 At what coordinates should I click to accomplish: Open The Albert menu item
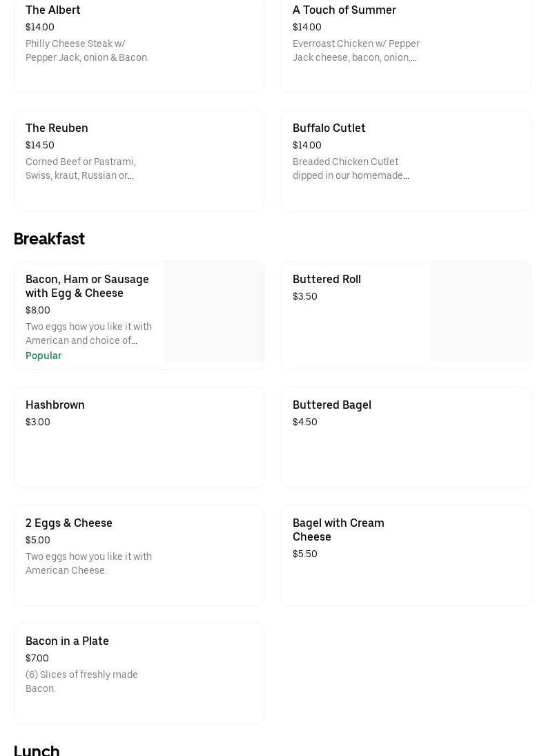coord(53,10)
